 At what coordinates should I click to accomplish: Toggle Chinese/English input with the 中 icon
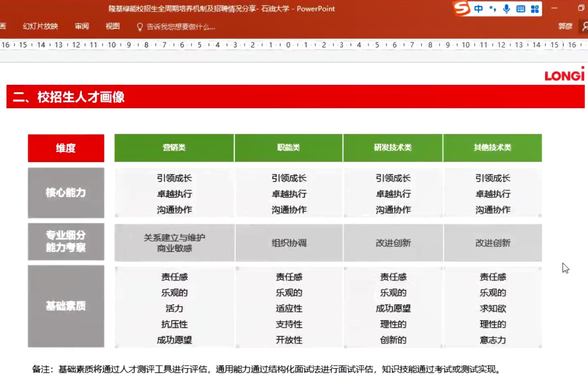point(479,8)
